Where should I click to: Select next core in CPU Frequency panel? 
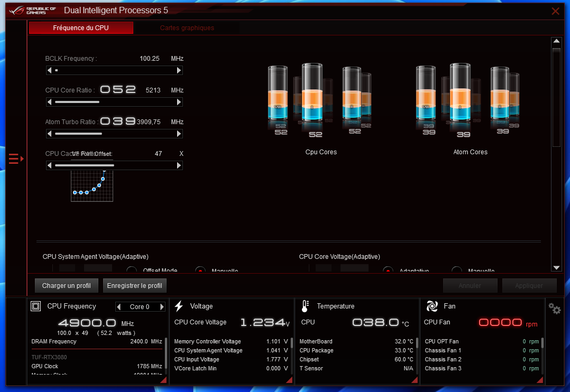(x=162, y=306)
